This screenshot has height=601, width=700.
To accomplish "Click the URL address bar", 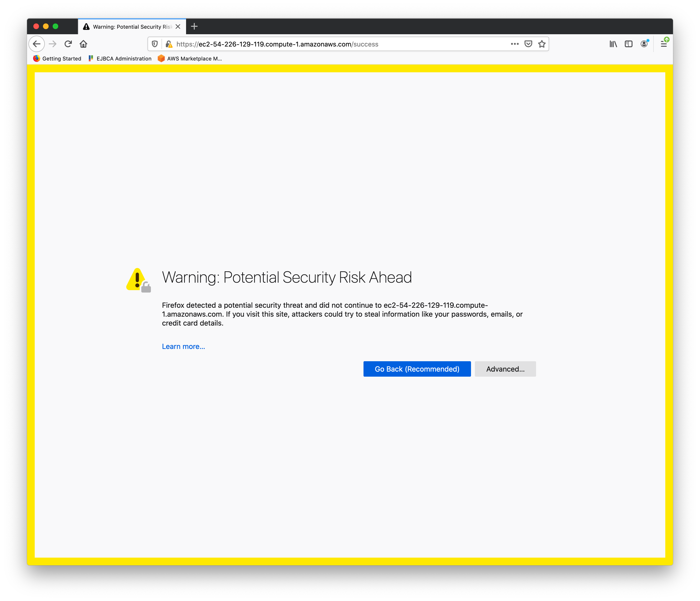I will (x=338, y=44).
